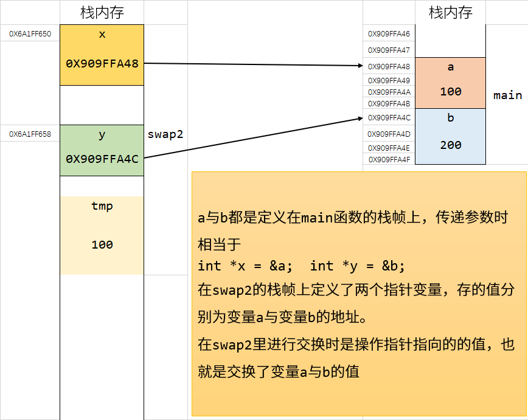This screenshot has width=528, height=420.
Task: Click the blue cell labeled b
Action: click(450, 118)
